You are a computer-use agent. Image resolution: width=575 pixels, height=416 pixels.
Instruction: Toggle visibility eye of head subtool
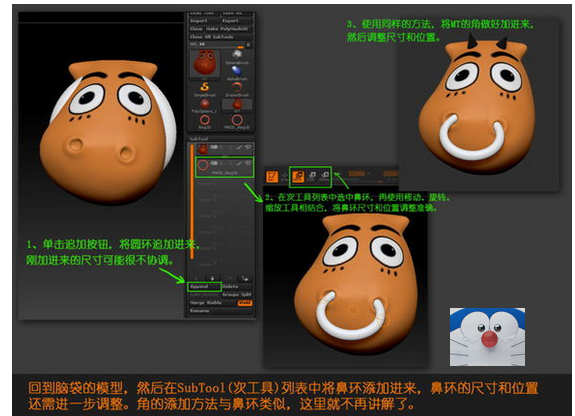(x=248, y=147)
